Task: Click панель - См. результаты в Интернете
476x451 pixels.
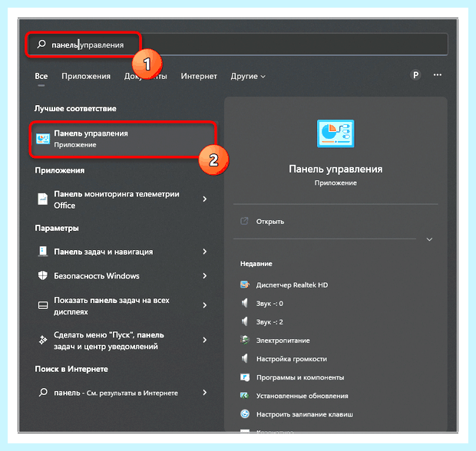Action: pos(116,393)
